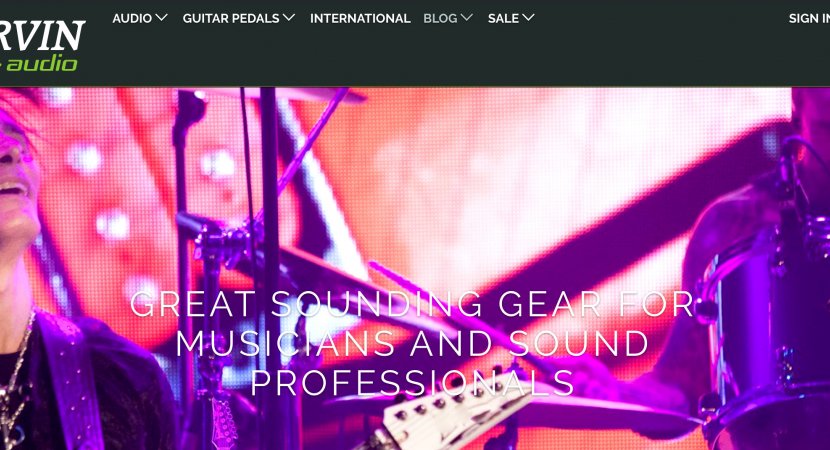Select the SIGN IN link

point(809,18)
